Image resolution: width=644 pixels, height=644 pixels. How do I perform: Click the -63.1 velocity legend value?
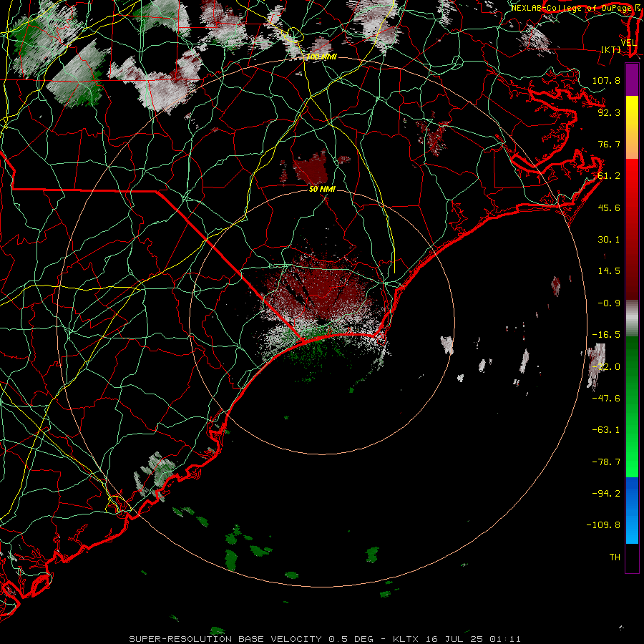[x=606, y=430]
